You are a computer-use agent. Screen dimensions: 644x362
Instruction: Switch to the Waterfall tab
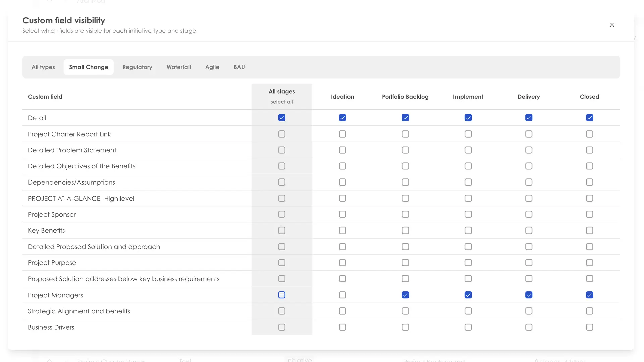coord(179,67)
